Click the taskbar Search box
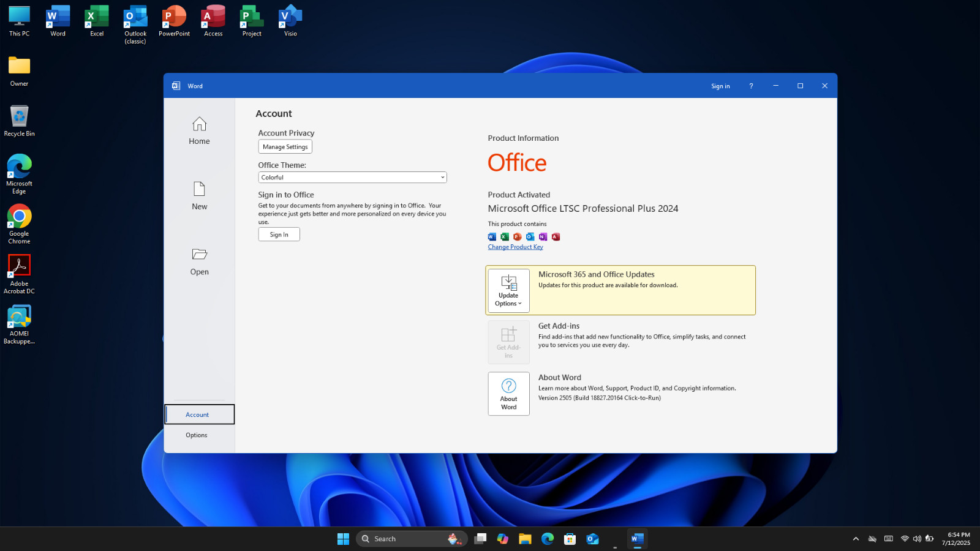The height and width of the screenshot is (551, 980). [x=412, y=539]
